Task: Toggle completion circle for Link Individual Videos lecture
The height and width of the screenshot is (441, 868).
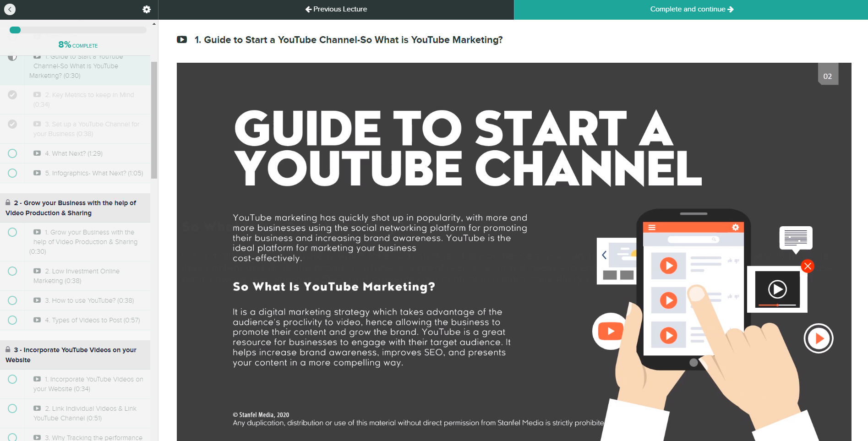Action: 12,408
